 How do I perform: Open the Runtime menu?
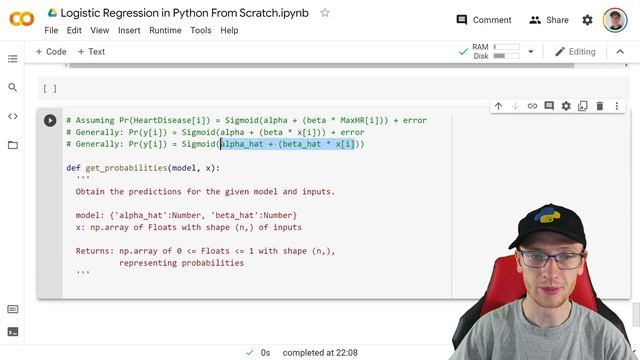tap(165, 30)
